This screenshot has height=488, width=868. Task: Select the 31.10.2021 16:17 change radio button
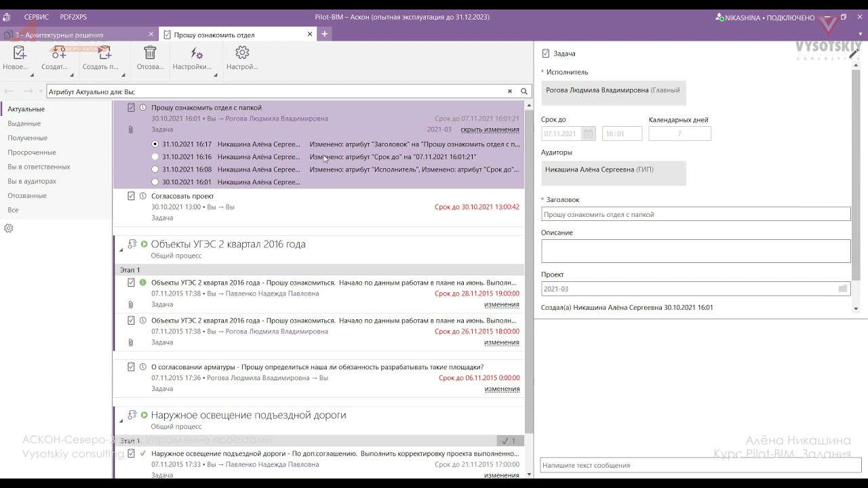tap(155, 144)
